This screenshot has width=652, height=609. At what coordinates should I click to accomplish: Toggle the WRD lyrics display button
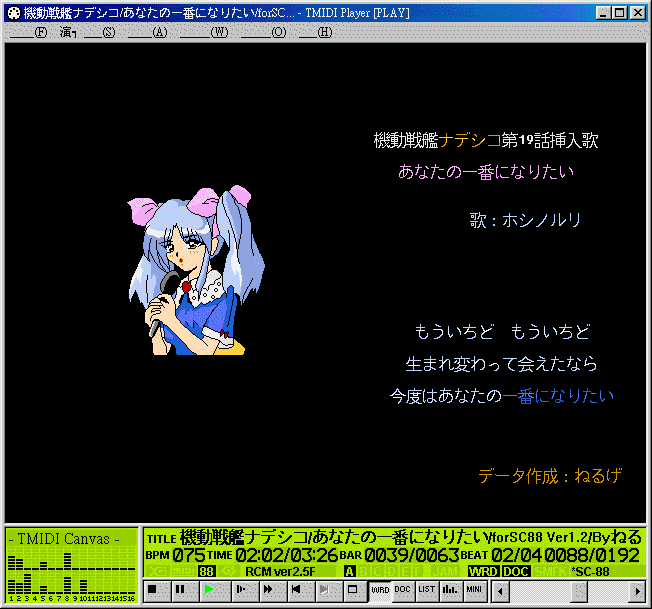pyautogui.click(x=380, y=591)
